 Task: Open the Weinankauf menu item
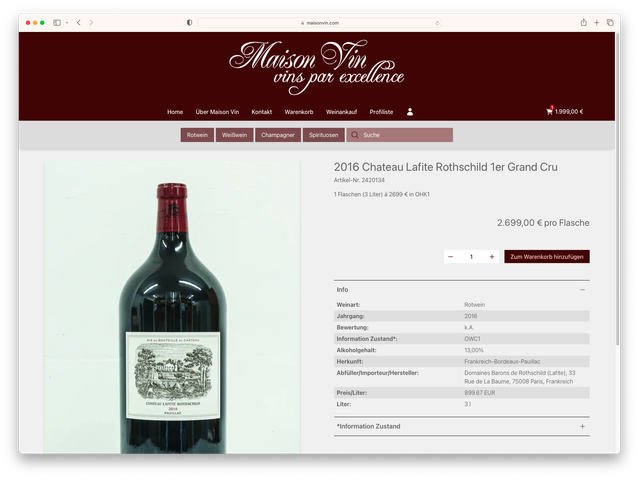click(341, 112)
